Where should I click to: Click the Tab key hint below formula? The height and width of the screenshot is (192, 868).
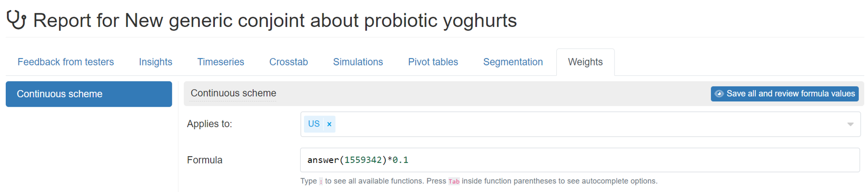[x=453, y=181]
